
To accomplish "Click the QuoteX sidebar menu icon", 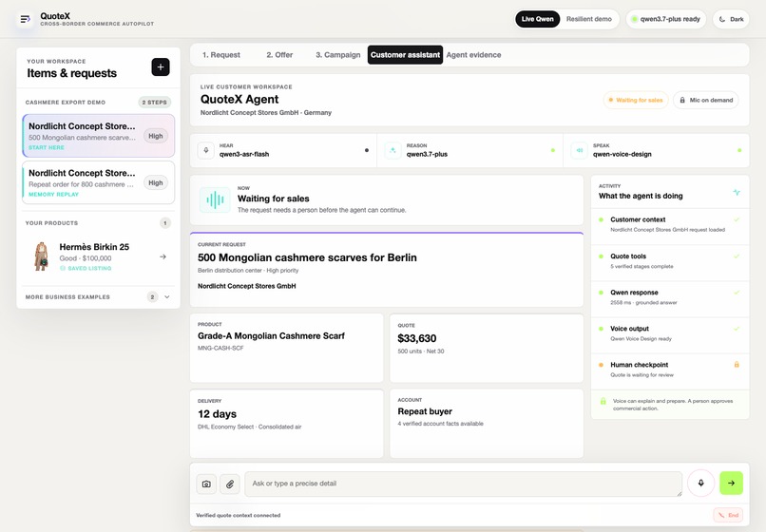I will [25, 19].
